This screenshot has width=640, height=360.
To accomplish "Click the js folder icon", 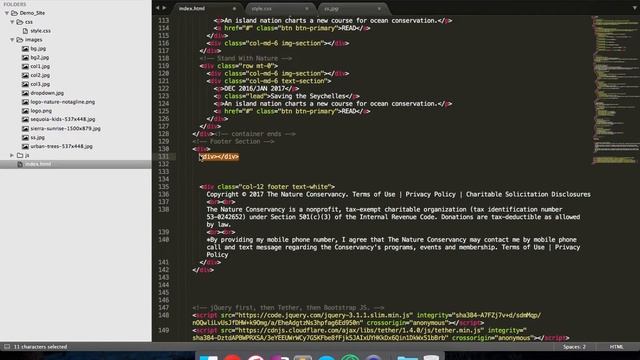I will [20, 156].
